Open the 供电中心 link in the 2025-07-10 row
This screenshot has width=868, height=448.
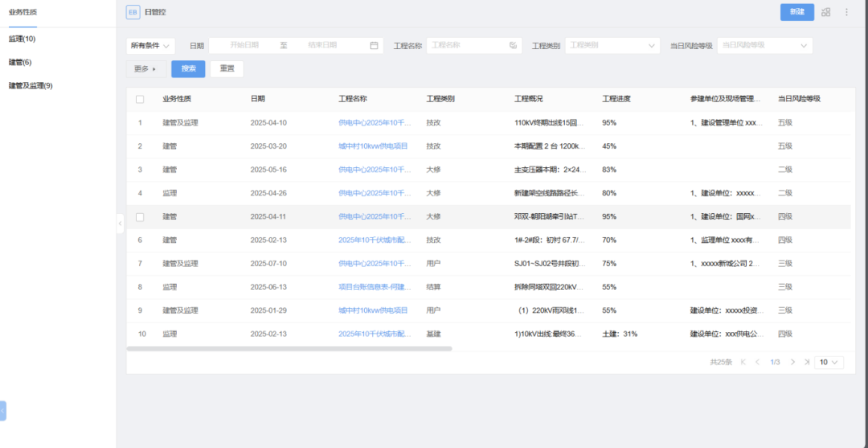tap(375, 264)
